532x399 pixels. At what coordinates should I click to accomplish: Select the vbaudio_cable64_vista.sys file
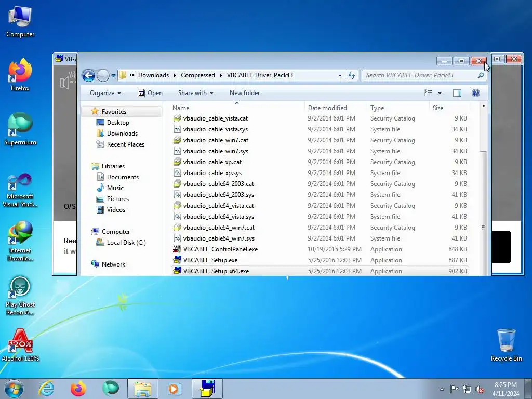219,217
